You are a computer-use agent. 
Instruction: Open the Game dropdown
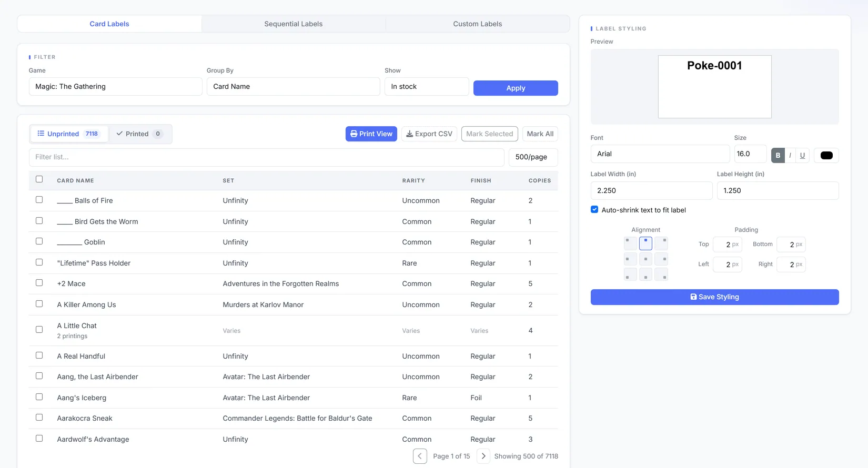pos(116,87)
